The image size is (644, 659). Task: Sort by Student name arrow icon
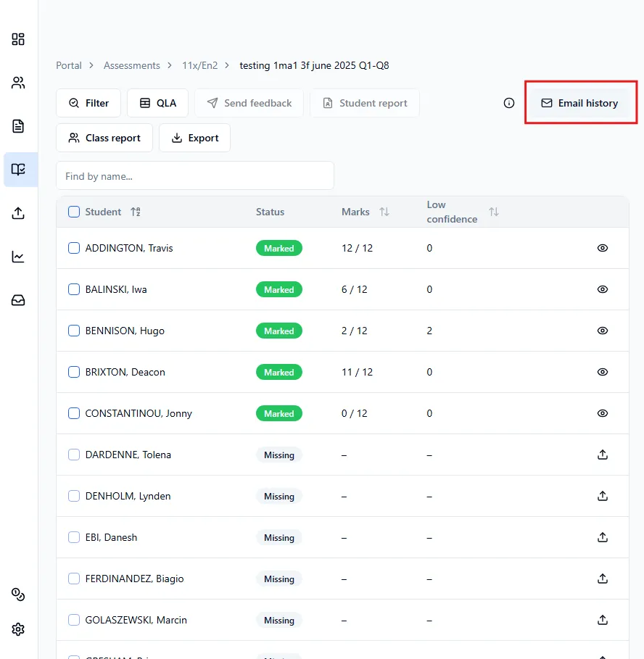(136, 212)
